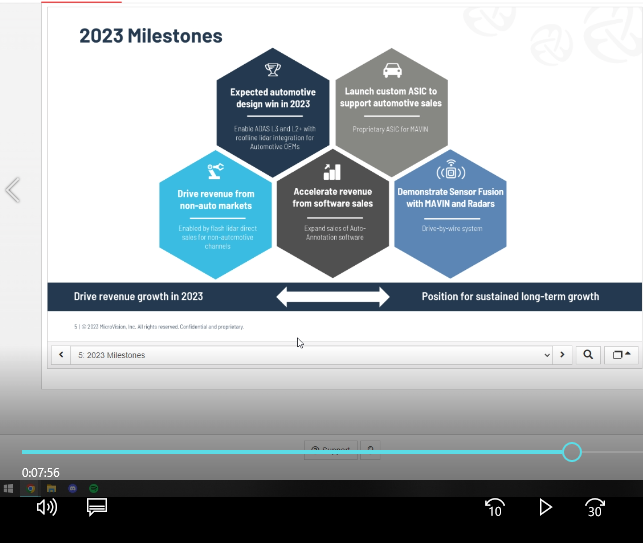643x543 pixels.
Task: Click the elapsed time 0:07:56
Action: pyautogui.click(x=41, y=473)
